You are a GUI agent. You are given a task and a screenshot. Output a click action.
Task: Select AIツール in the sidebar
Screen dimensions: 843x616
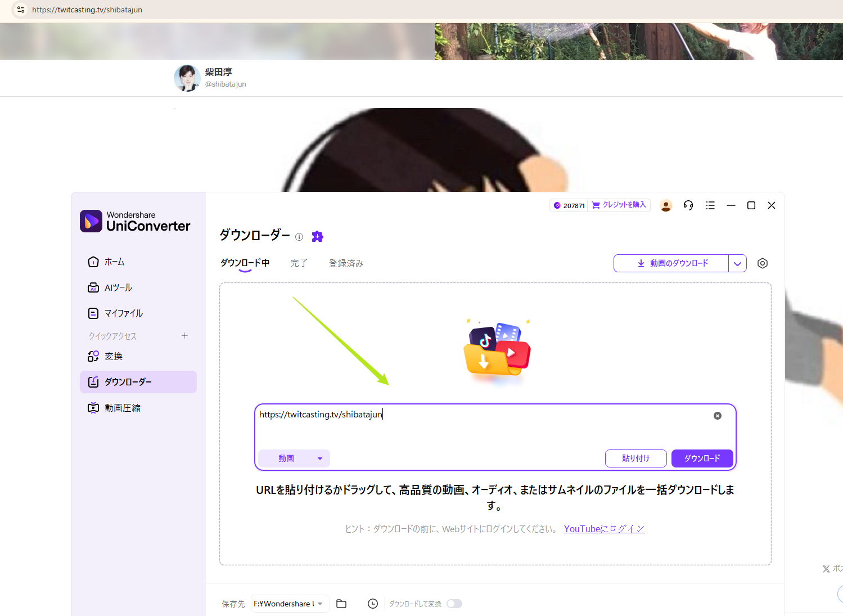click(118, 287)
